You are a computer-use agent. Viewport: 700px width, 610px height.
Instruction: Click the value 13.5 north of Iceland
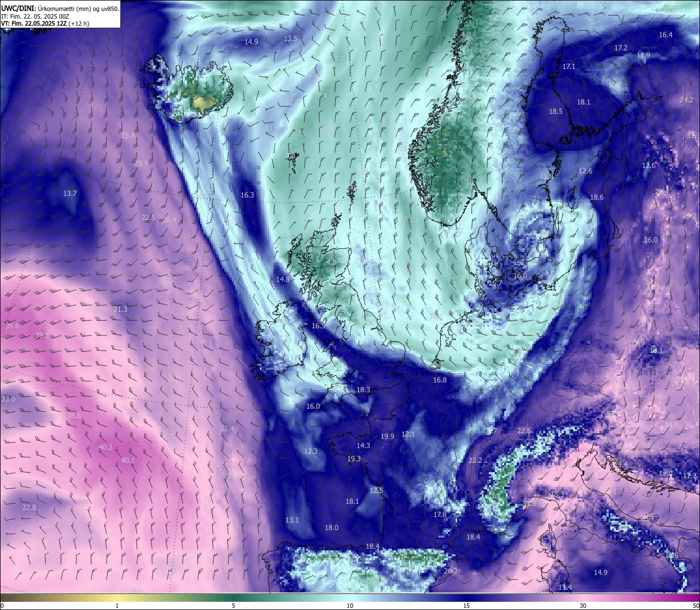pos(290,39)
